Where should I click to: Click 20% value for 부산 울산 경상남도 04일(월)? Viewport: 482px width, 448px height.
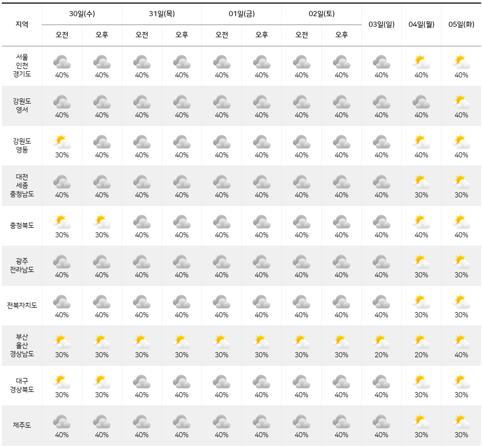[421, 355]
